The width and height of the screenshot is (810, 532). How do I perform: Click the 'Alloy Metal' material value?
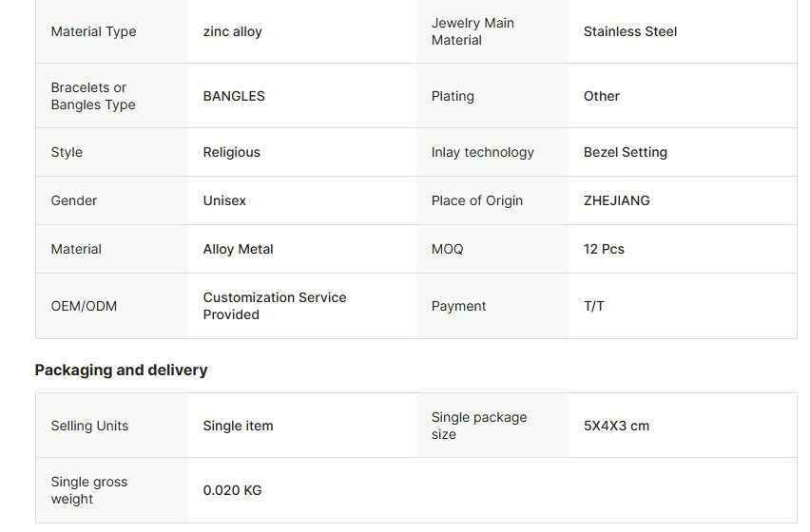tap(238, 249)
